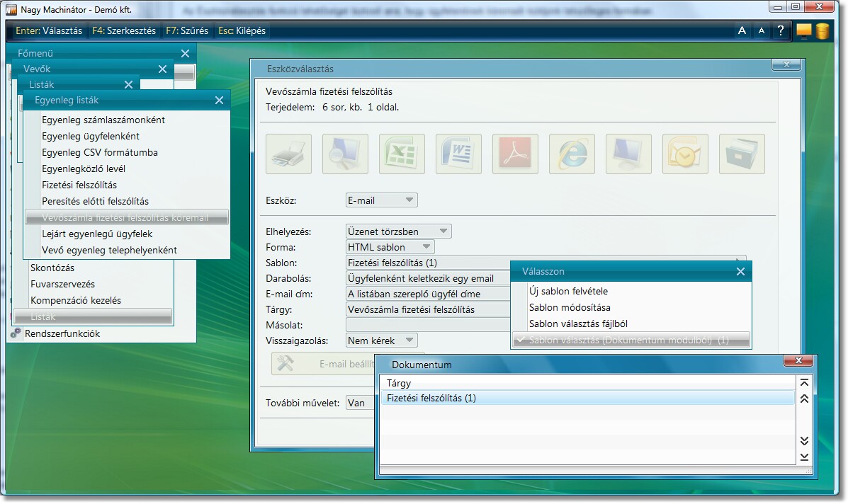The height and width of the screenshot is (504, 848).
Task: Click the gold database cylinder icon
Action: (822, 30)
